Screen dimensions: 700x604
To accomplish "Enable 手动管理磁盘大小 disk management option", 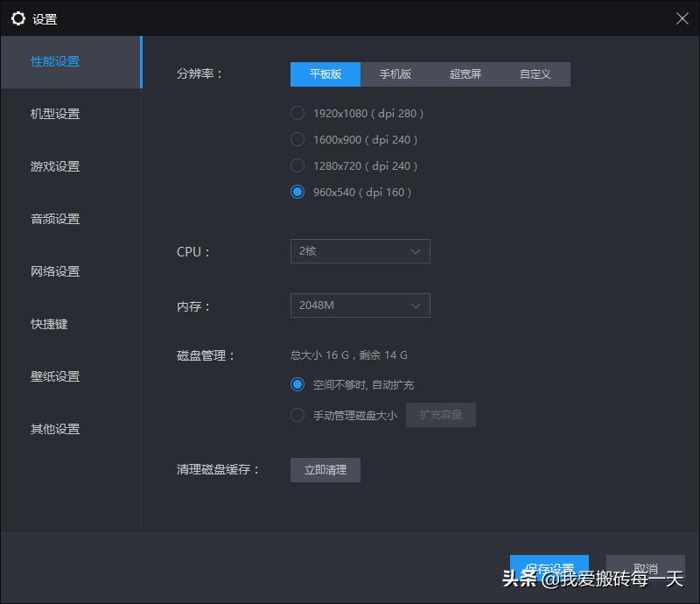I will pos(297,414).
